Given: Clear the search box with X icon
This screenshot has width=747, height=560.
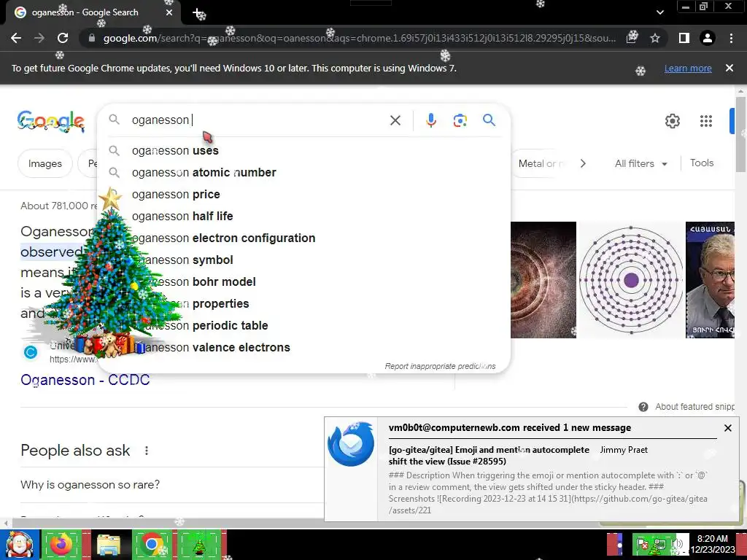Looking at the screenshot, I should pyautogui.click(x=395, y=120).
